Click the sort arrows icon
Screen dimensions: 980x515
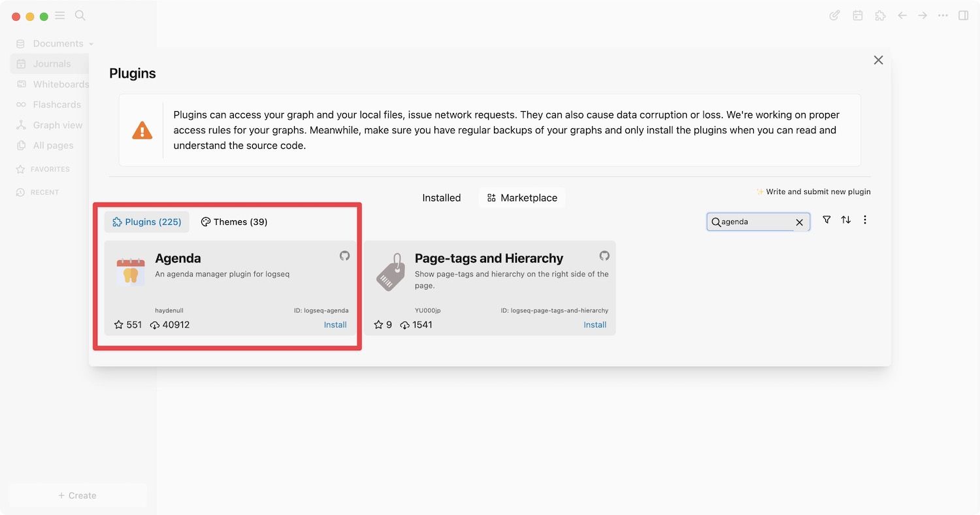(x=846, y=220)
